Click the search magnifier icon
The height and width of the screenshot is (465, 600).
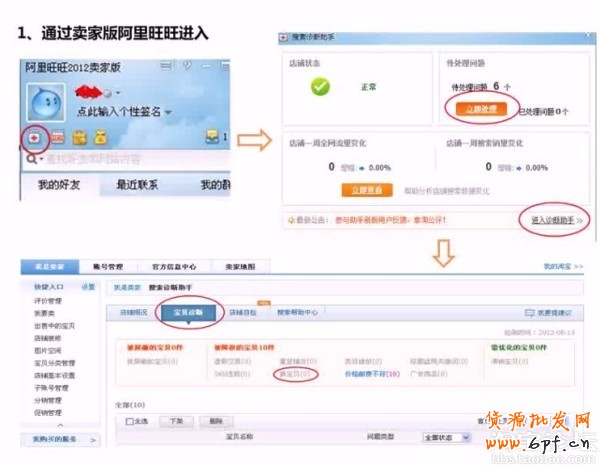tap(31, 158)
